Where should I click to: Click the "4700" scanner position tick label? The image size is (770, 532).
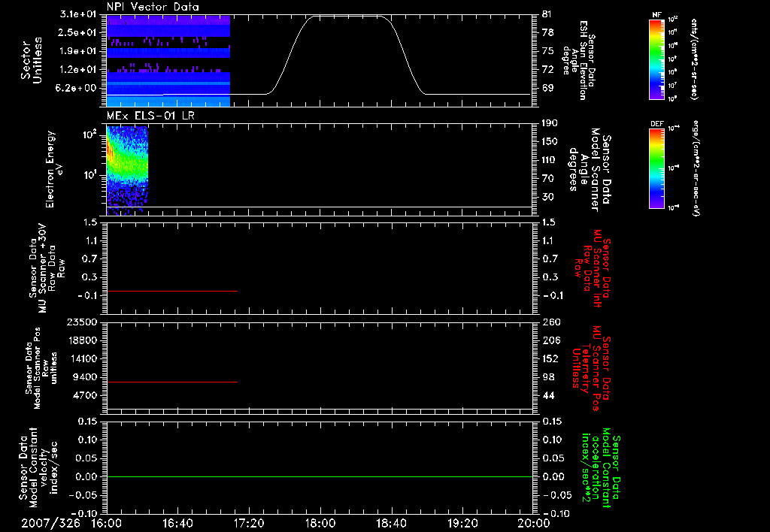coord(84,395)
